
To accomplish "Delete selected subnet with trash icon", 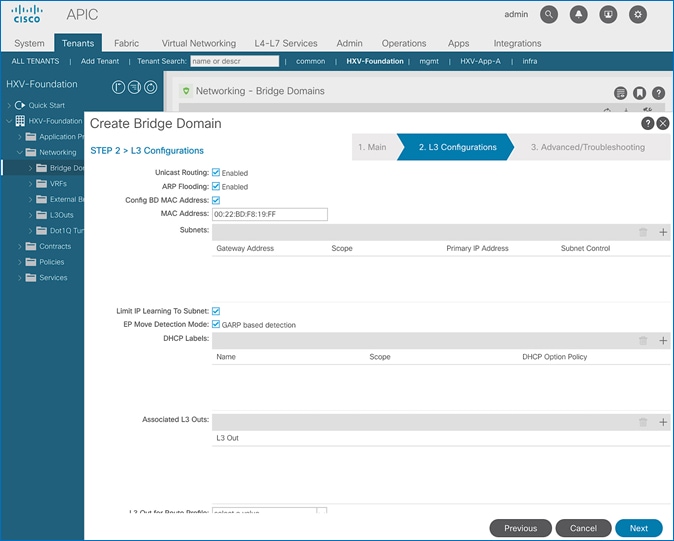I will point(643,232).
